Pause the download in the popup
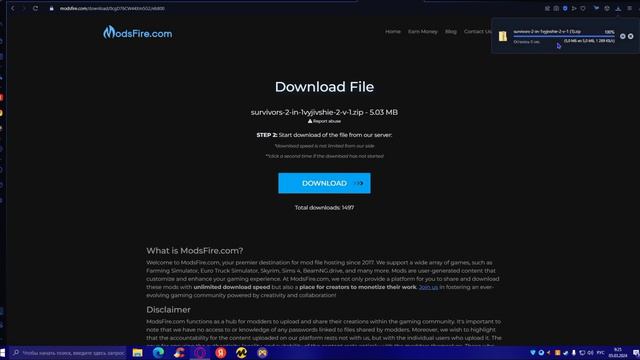This screenshot has width=640, height=360. (622, 36)
